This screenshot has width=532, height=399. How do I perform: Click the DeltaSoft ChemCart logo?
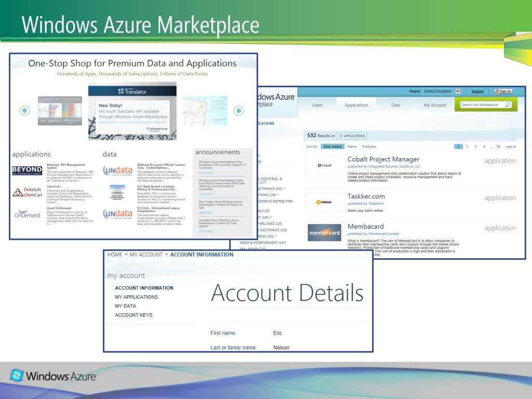[x=27, y=192]
